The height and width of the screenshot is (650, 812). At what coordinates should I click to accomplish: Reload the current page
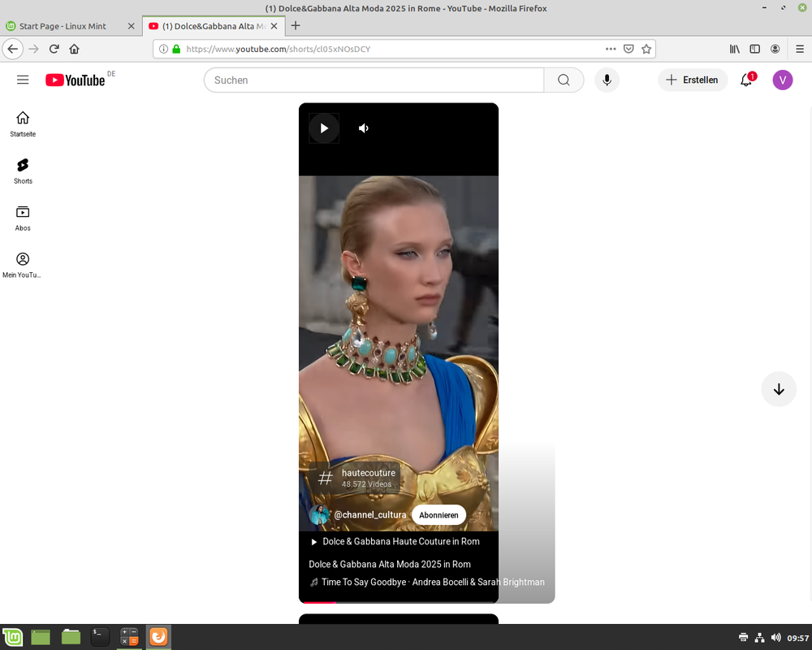pos(54,49)
